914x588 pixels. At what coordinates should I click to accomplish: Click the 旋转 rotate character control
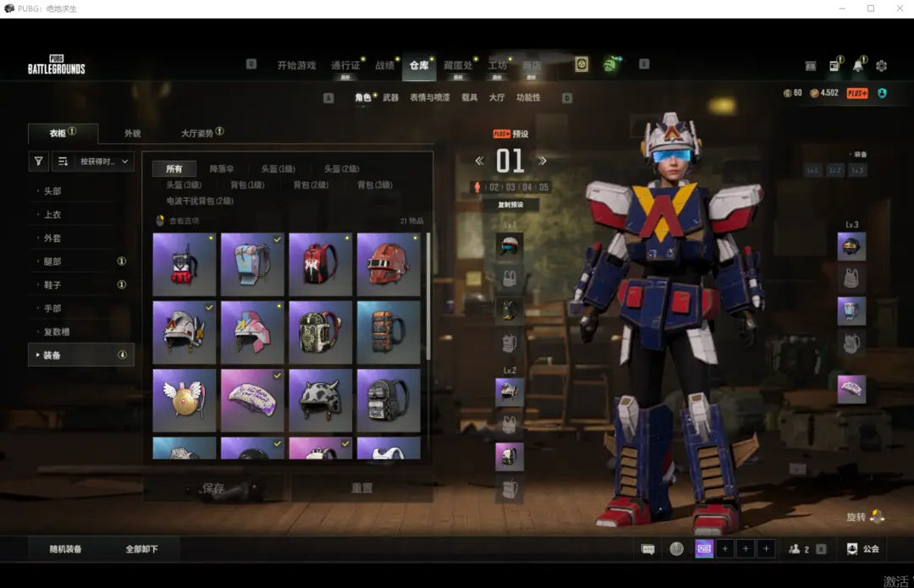click(x=865, y=516)
